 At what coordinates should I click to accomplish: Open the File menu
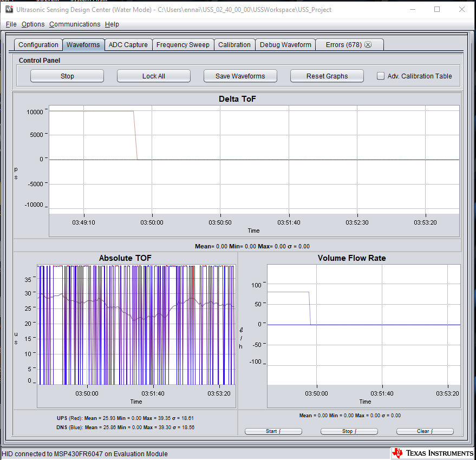[x=11, y=24]
